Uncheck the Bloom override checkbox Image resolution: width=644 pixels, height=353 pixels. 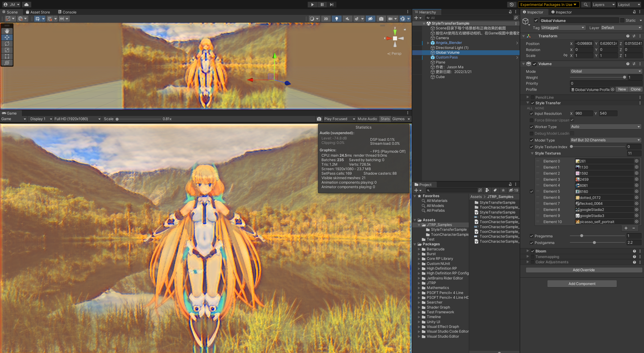tap(533, 251)
